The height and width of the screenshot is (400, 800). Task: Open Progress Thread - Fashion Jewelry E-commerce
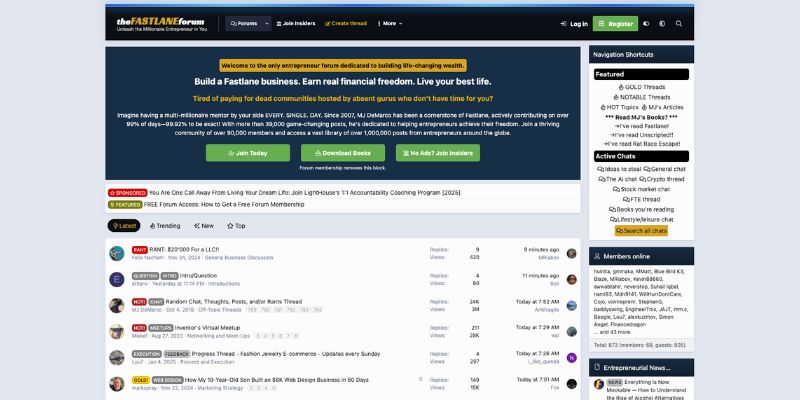(286, 354)
